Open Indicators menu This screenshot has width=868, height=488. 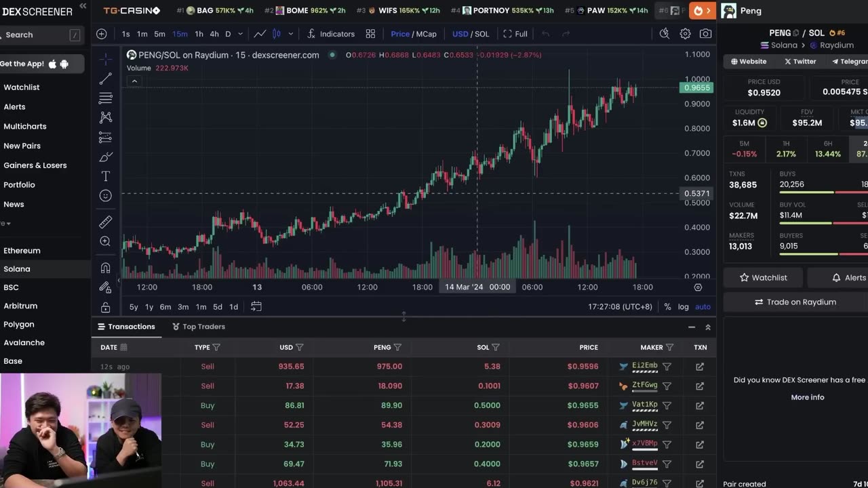330,34
